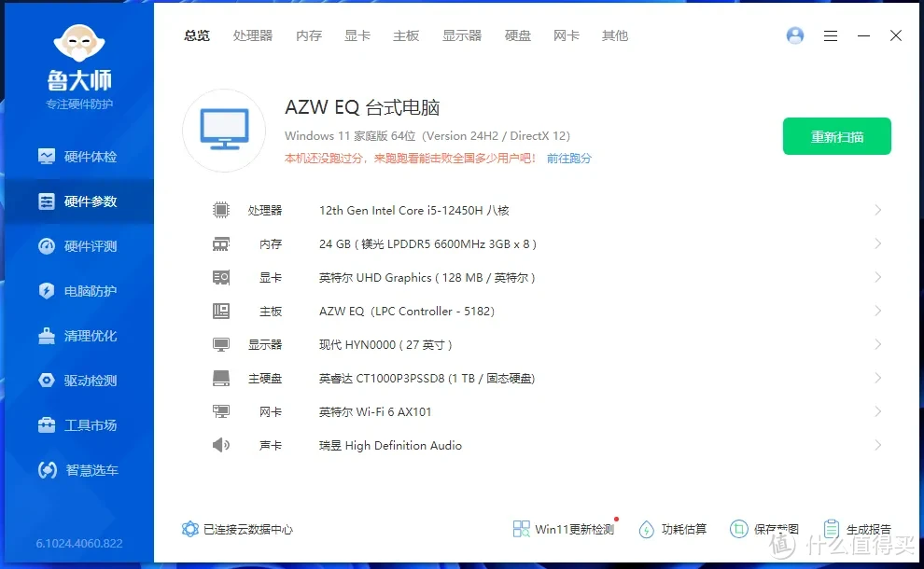This screenshot has width=924, height=569.
Task: Click the 主板 motherboard icon
Action: 221,311
